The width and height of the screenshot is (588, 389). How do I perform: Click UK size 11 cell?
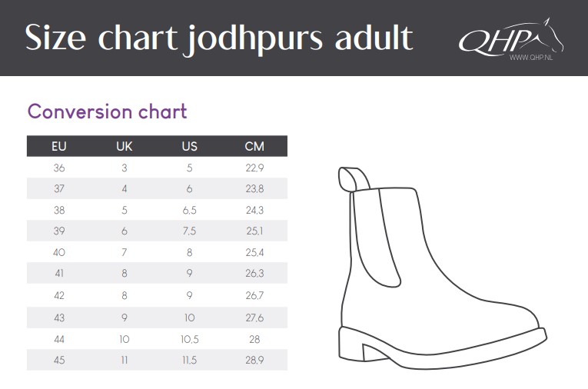pyautogui.click(x=124, y=360)
